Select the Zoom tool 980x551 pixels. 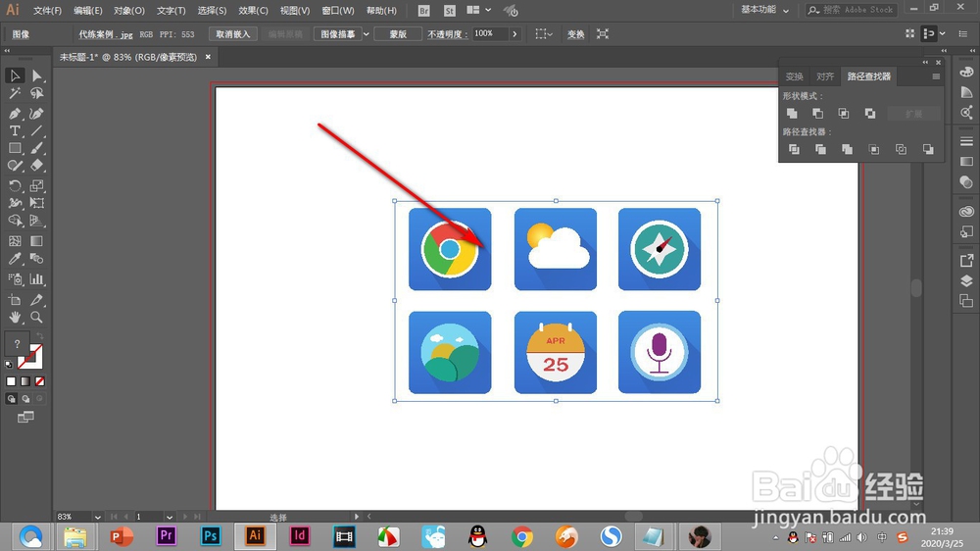click(x=37, y=317)
